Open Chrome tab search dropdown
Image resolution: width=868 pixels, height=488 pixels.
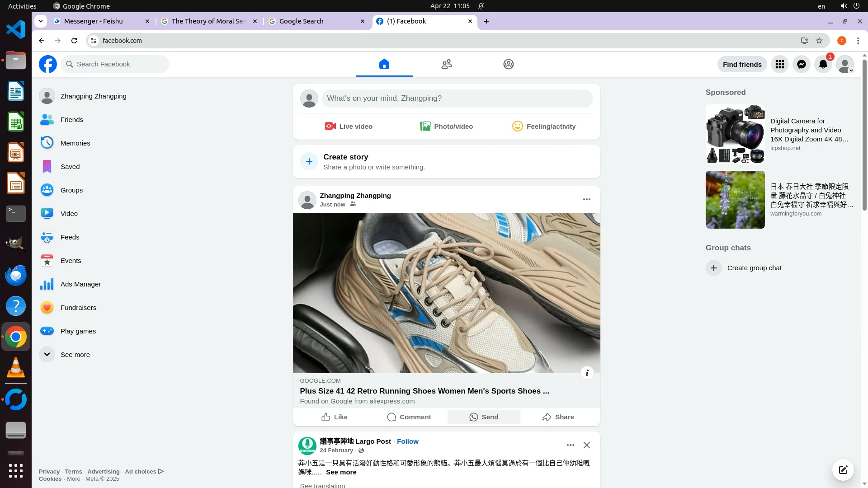[x=41, y=21]
